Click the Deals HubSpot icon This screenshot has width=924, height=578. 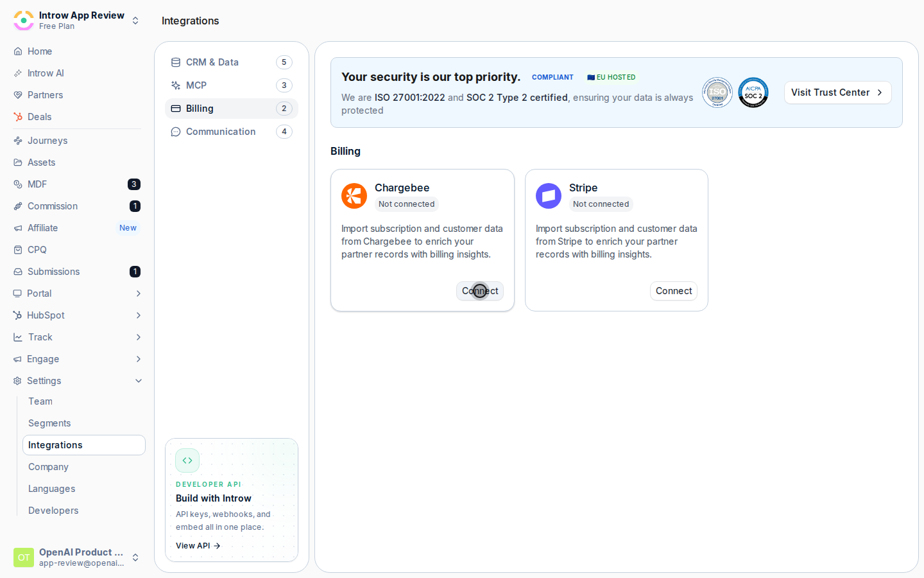(x=18, y=117)
